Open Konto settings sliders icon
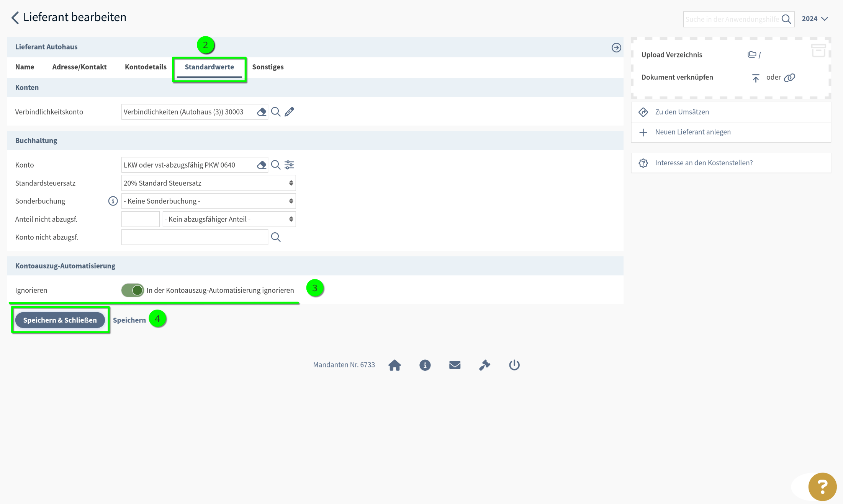 [290, 165]
